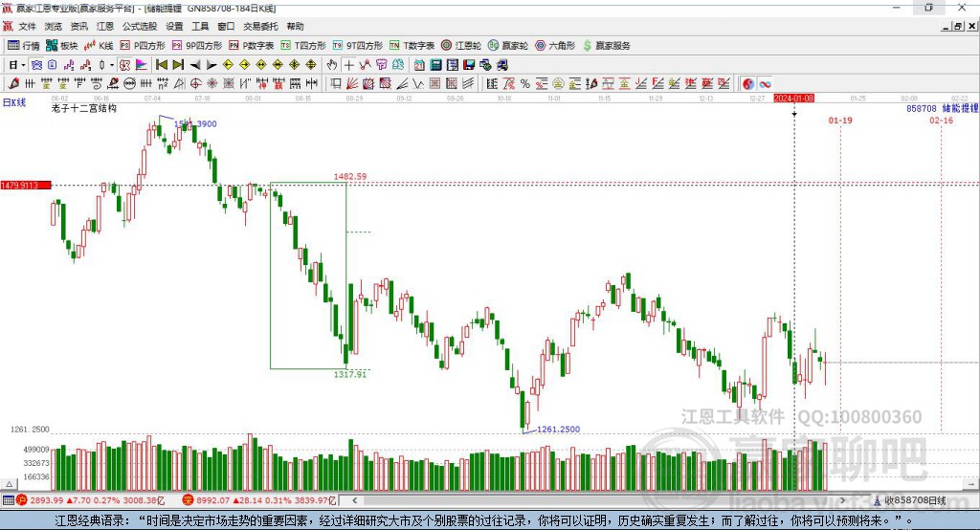980x530 pixels.
Task: Select the circular crosshair target tool
Action: click(195, 84)
